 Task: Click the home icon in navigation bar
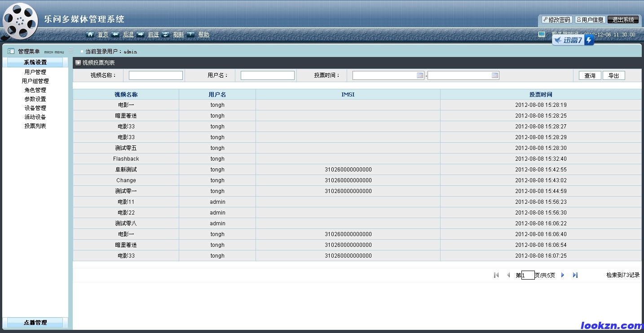pos(90,35)
